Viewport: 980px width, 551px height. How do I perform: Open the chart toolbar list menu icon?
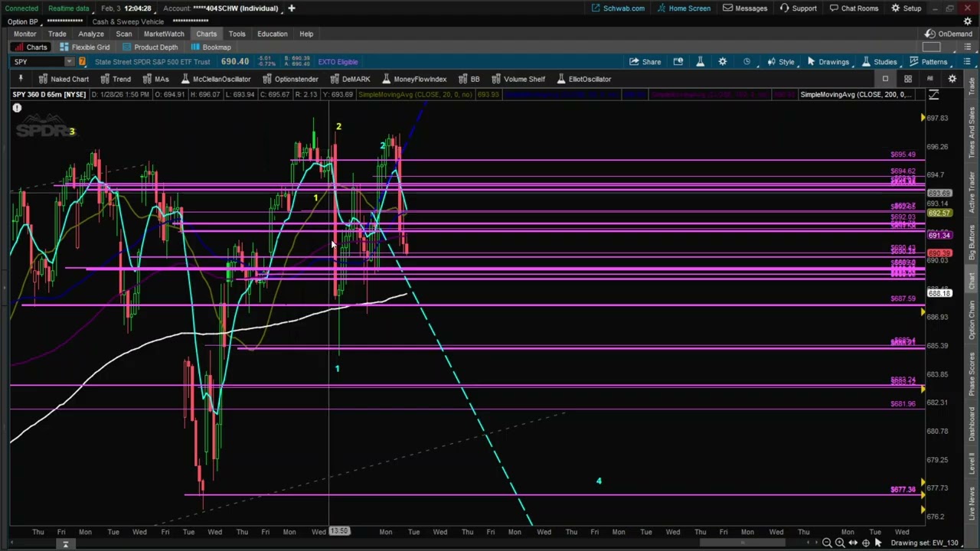[967, 62]
